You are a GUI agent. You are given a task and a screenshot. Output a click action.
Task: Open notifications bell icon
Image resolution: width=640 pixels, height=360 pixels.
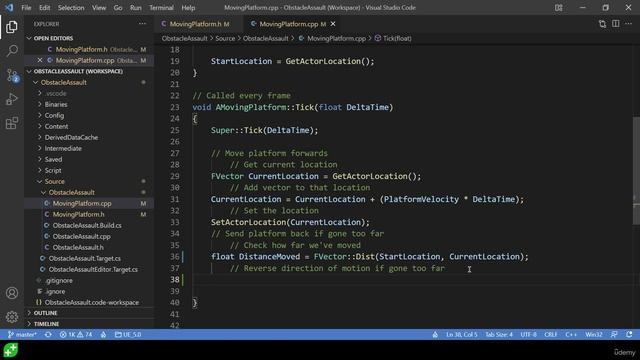coord(629,335)
